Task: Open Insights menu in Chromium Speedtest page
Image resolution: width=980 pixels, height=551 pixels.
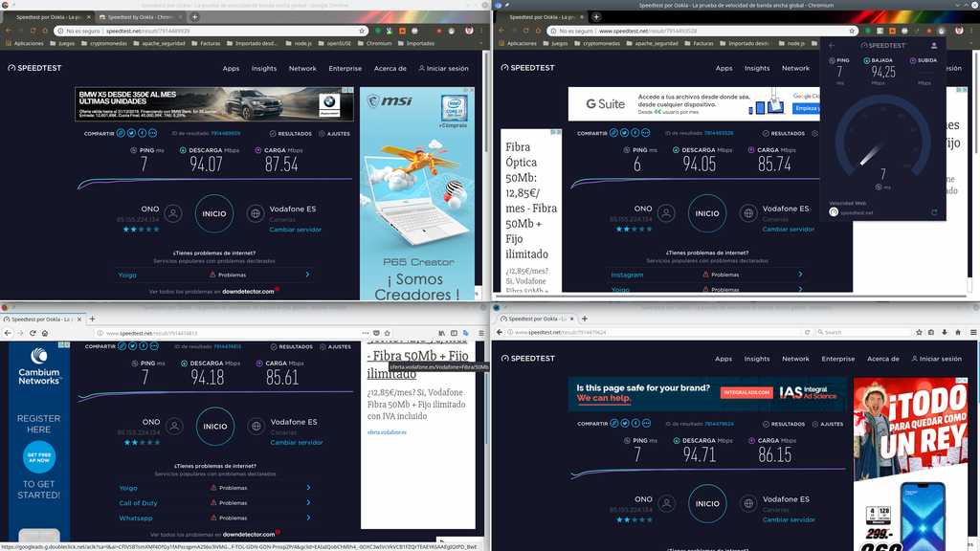Action: coord(757,68)
